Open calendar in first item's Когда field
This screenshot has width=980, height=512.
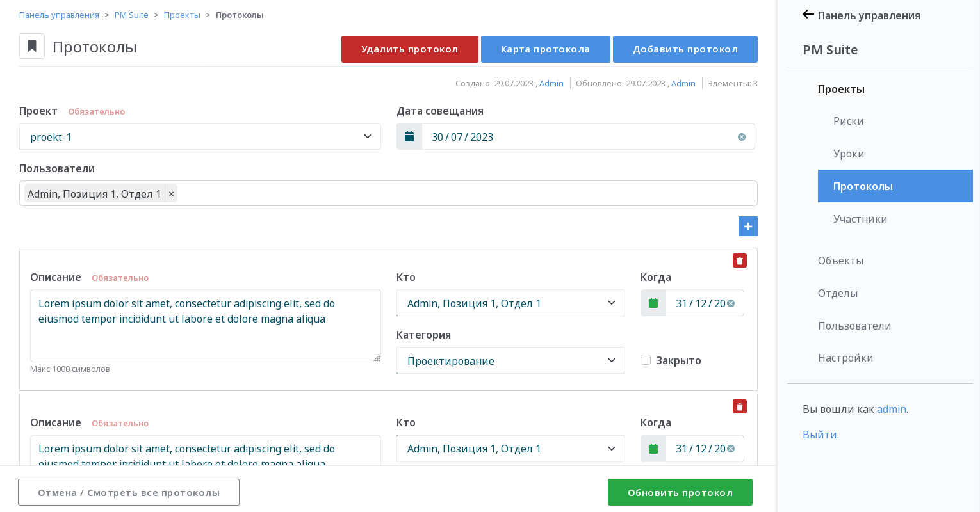click(653, 303)
